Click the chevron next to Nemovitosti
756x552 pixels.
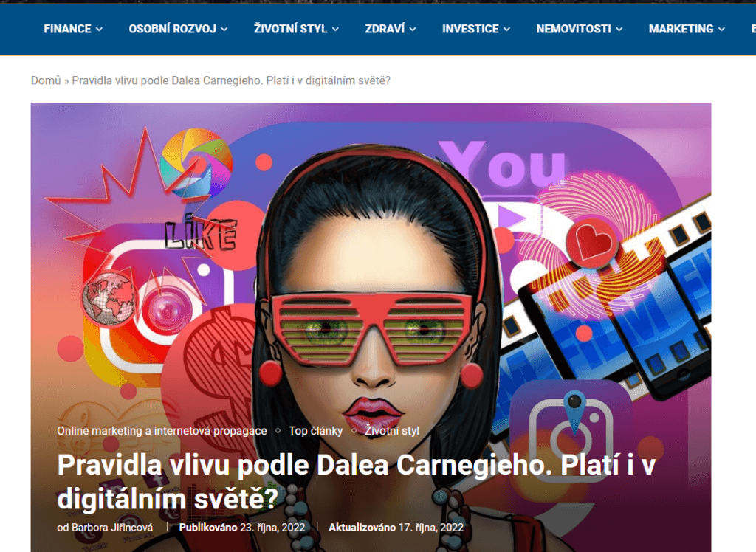[619, 30]
